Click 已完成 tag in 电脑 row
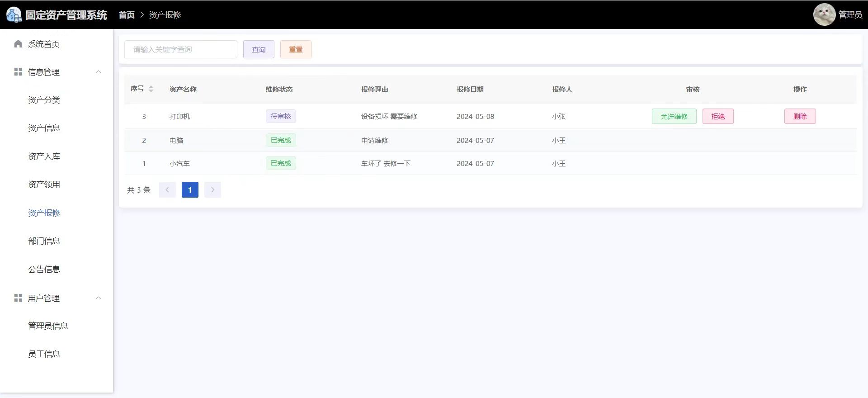Viewport: 868px width, 398px height. pos(281,140)
